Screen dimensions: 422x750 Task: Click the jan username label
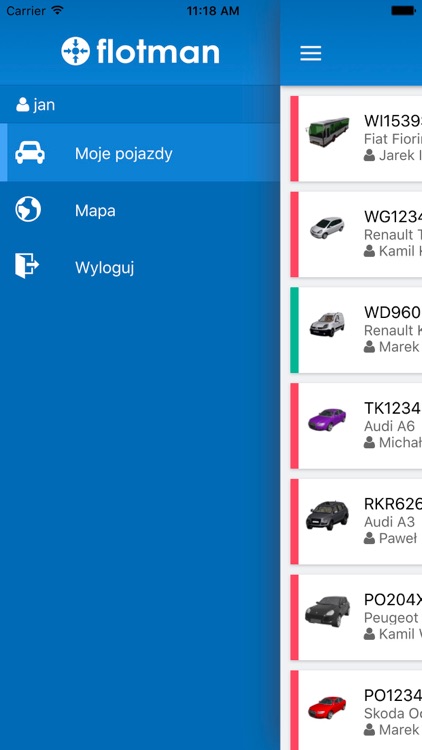click(x=44, y=105)
